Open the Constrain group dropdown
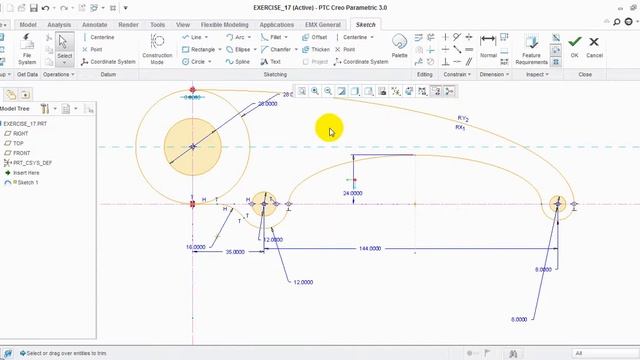640x360 pixels. tap(457, 74)
